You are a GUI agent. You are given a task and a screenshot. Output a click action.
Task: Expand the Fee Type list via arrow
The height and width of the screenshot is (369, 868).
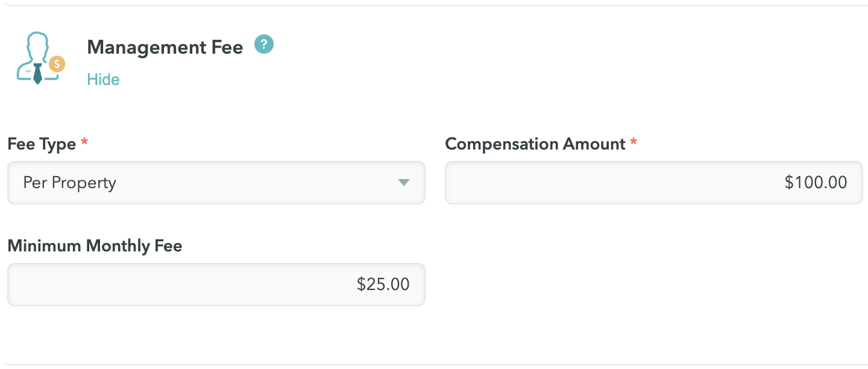[404, 183]
